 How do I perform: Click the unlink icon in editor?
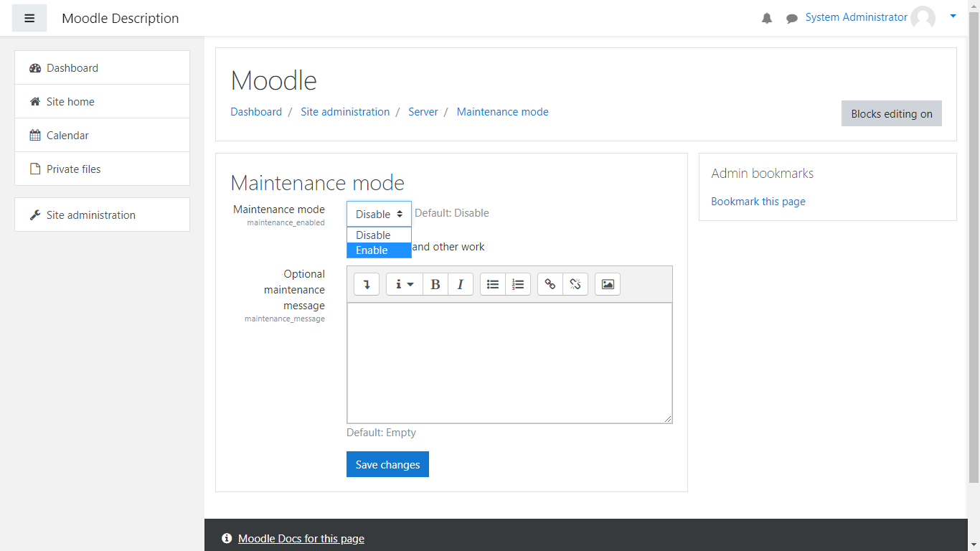coord(575,284)
